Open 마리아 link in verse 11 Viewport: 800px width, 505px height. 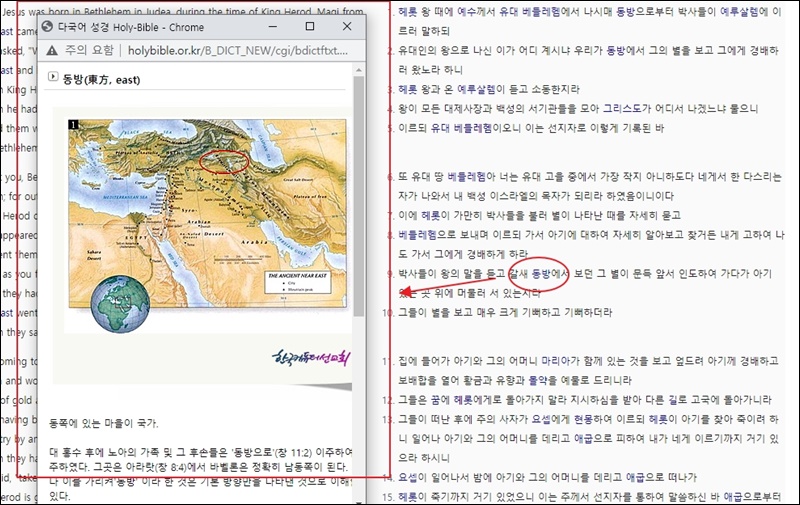(x=555, y=361)
